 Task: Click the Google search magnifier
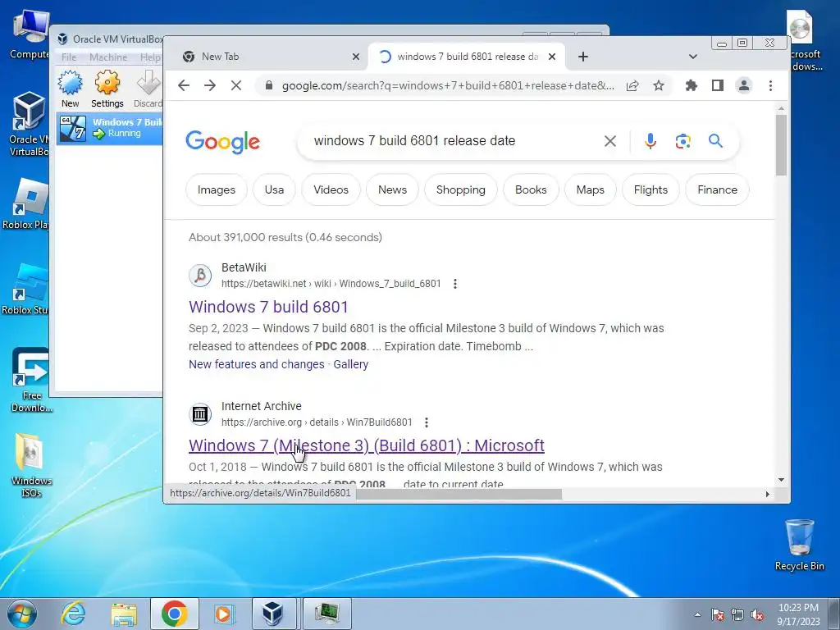[715, 141]
